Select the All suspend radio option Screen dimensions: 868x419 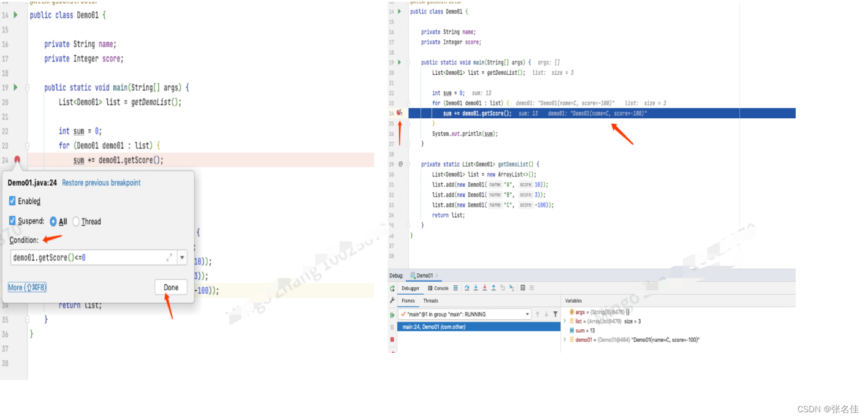click(x=53, y=222)
